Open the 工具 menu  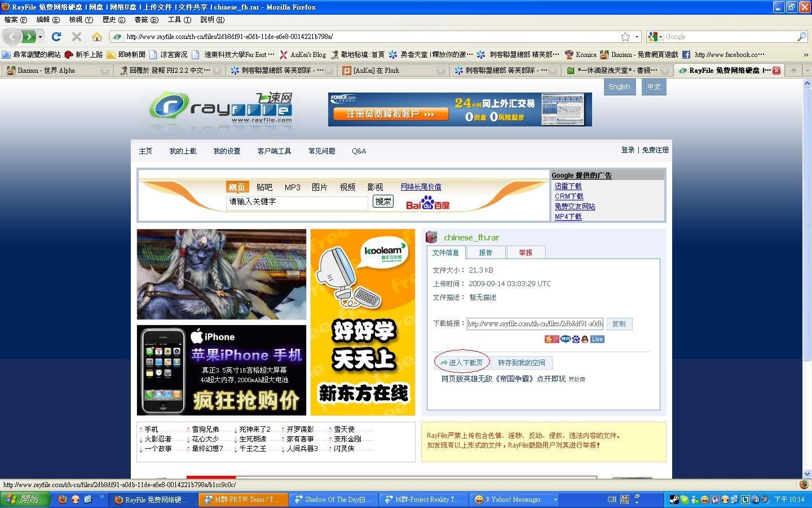179,19
